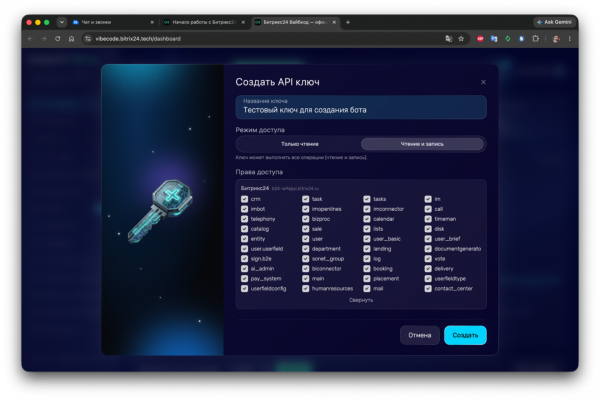The height and width of the screenshot is (400, 600).
Task: Reload the page with the refresh icon
Action: pos(57,39)
